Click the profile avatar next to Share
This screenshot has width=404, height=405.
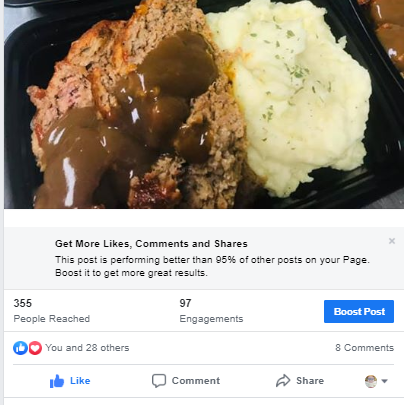371,381
